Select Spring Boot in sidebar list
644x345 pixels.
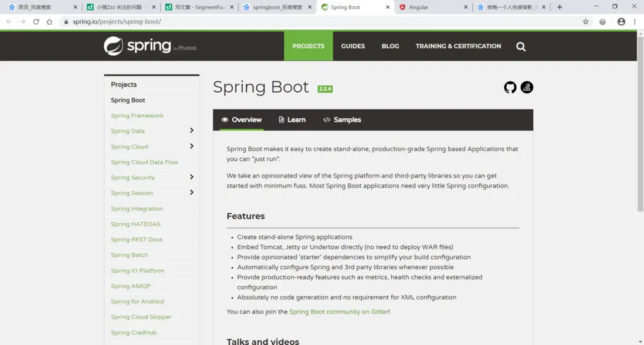pos(128,100)
